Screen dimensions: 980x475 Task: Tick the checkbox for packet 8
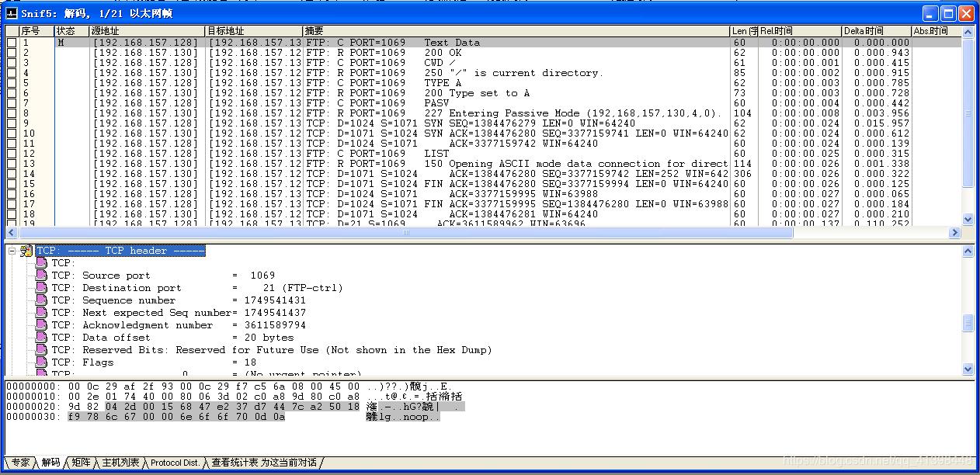click(12, 113)
